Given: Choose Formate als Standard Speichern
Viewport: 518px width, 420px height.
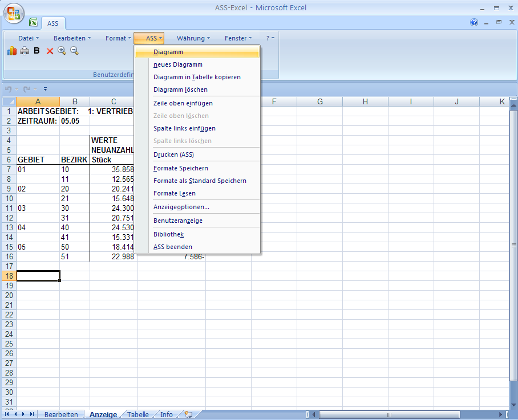Looking at the screenshot, I should 197,181.
